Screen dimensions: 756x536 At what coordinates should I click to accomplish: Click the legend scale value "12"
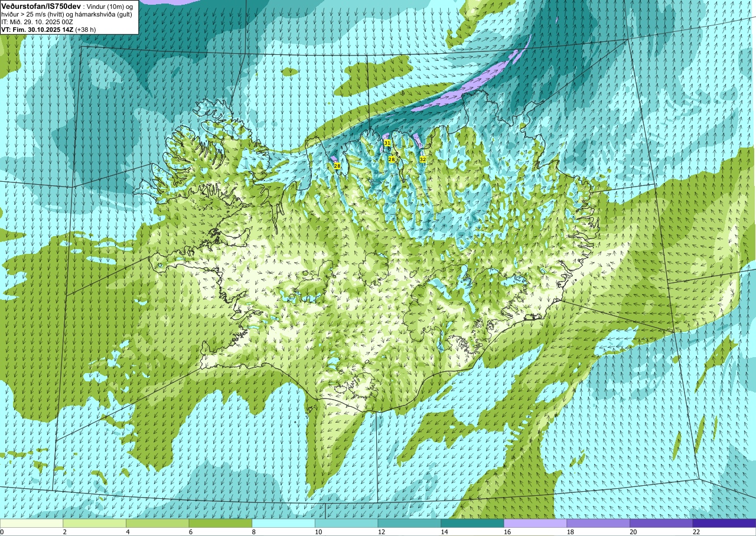coord(382,532)
